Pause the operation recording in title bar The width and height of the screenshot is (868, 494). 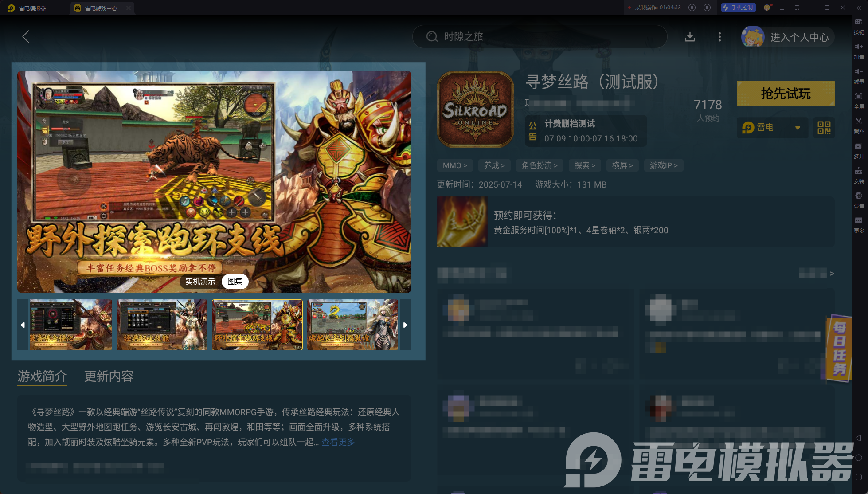pos(692,8)
